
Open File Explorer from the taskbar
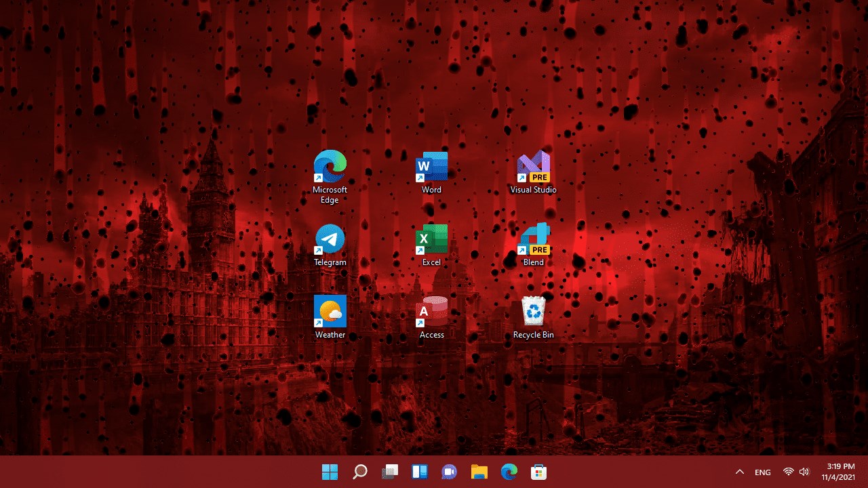479,472
